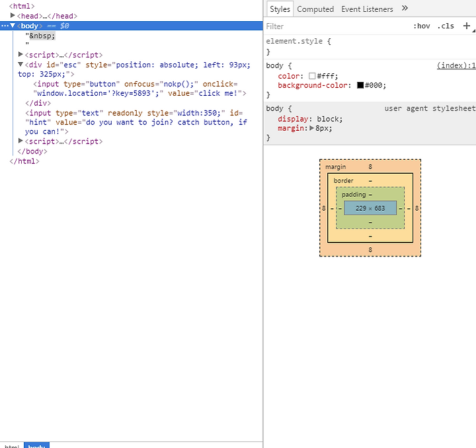Open the (index):1 source link
Image resolution: width=476 pixels, height=448 pixels.
[456, 65]
